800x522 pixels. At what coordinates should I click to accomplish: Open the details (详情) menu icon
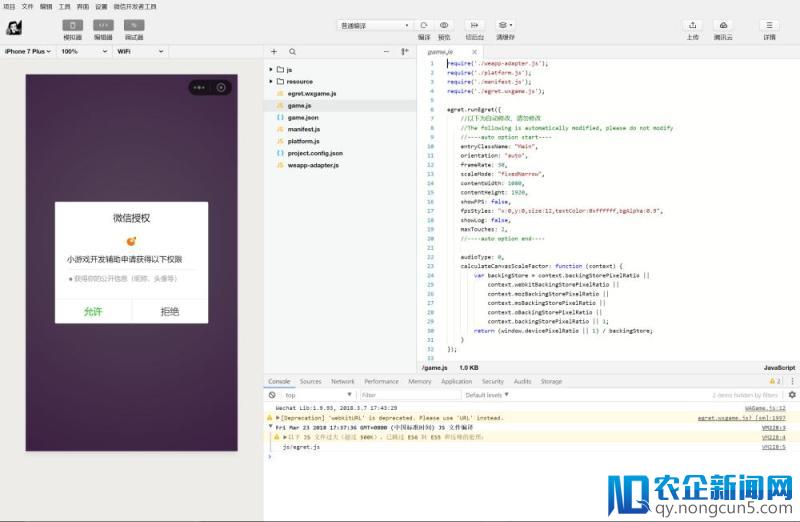point(769,25)
